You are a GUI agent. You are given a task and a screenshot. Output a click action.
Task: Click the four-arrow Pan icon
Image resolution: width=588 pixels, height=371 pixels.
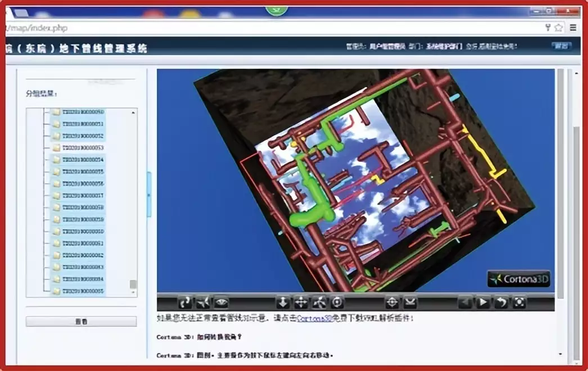point(301,302)
